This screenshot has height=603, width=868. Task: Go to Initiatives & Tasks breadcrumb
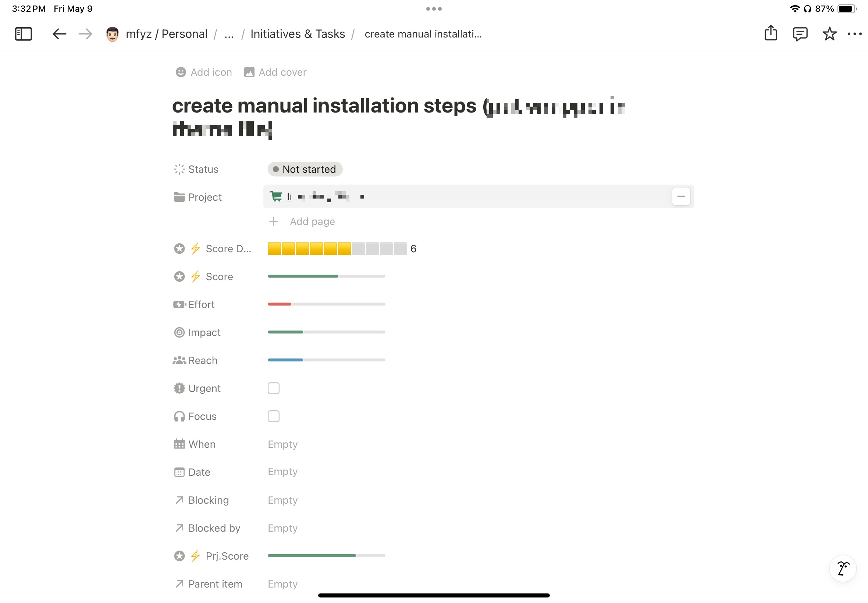298,33
